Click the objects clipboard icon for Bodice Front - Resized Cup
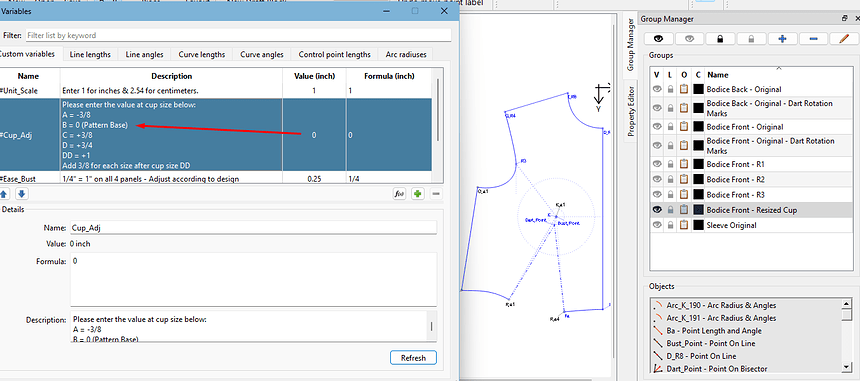This screenshot has height=381, width=860. tap(683, 210)
